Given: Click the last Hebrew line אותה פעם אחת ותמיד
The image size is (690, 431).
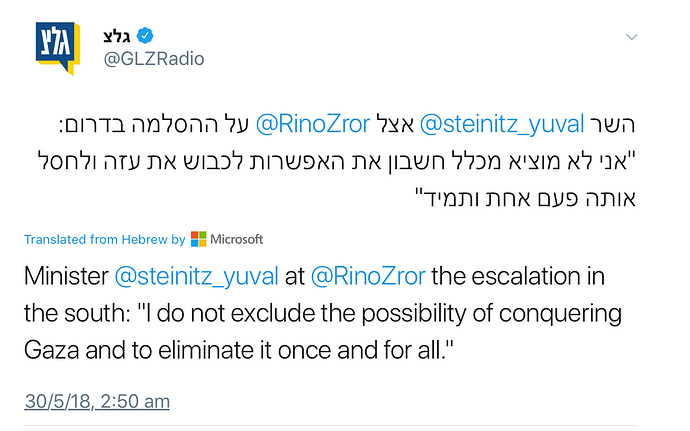Looking at the screenshot, I should [526, 198].
